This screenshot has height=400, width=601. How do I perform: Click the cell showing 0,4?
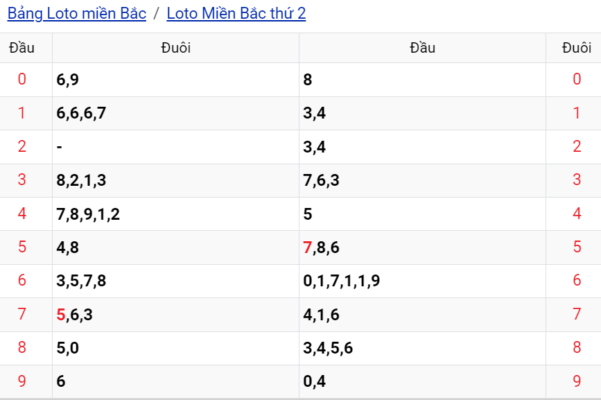pyautogui.click(x=314, y=381)
